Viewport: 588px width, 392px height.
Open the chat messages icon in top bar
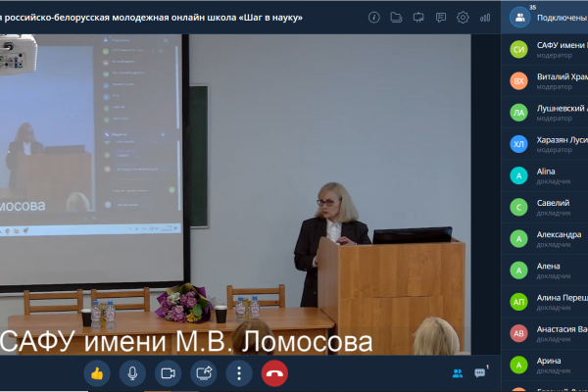coord(440,17)
